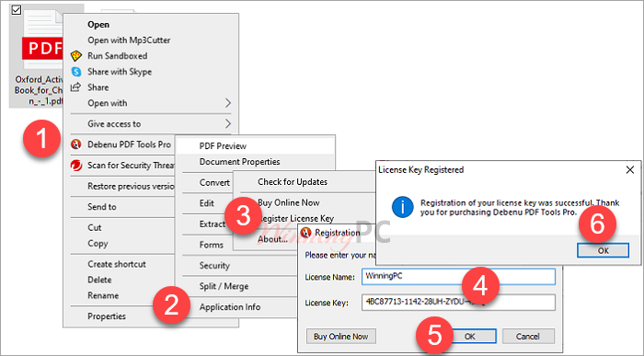The height and width of the screenshot is (356, 644).
Task: Expand the Give access to submenu arrow
Action: pyautogui.click(x=228, y=123)
